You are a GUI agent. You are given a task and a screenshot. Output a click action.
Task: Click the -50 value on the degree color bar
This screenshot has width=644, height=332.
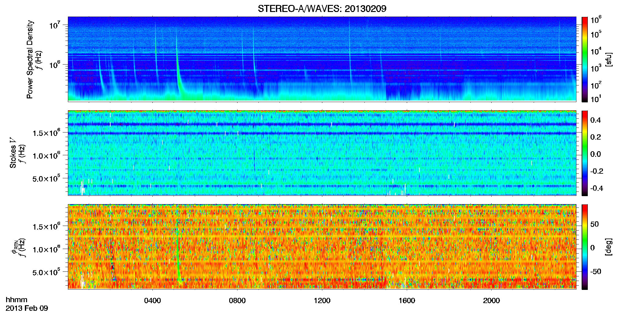point(595,272)
